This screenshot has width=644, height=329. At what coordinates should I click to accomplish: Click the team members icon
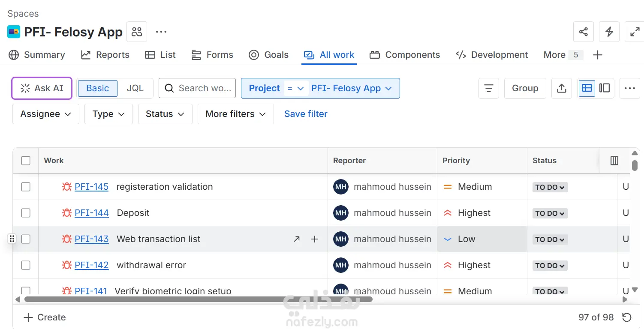(137, 32)
